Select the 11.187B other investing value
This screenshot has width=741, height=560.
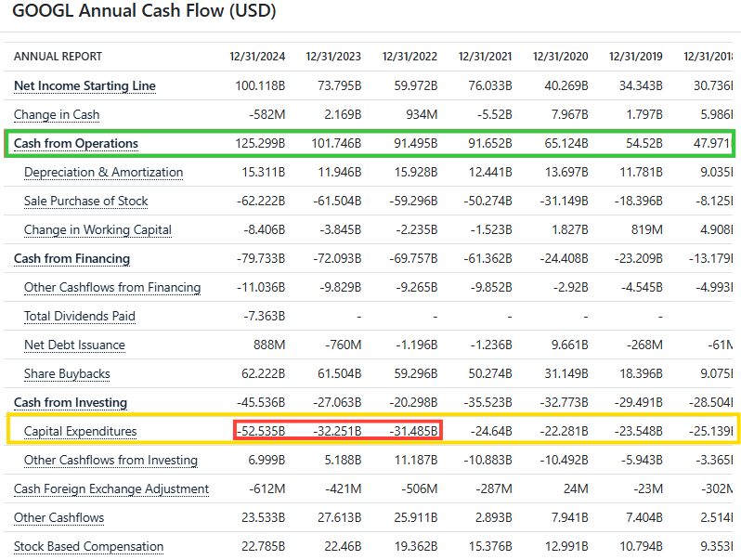click(416, 461)
